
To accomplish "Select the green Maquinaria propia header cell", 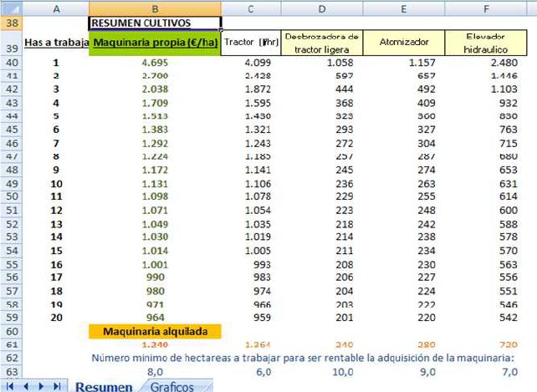I will 155,43.
